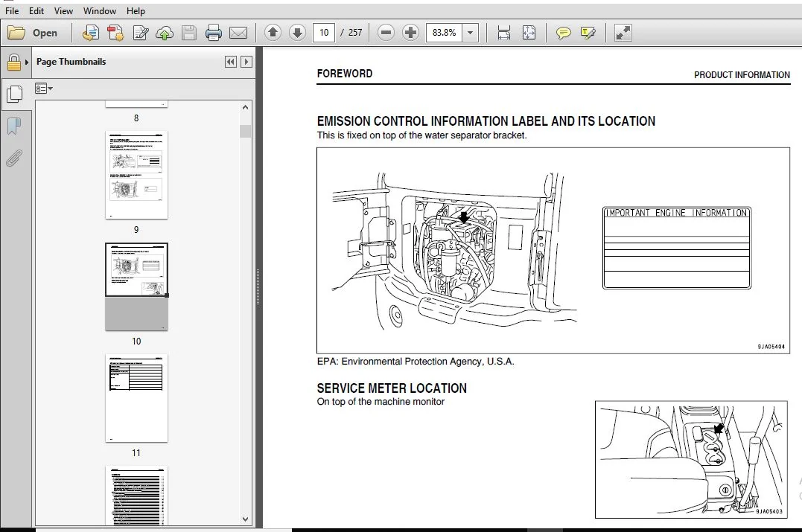The image size is (802, 532).
Task: Click the fit one full page icon
Action: (529, 33)
